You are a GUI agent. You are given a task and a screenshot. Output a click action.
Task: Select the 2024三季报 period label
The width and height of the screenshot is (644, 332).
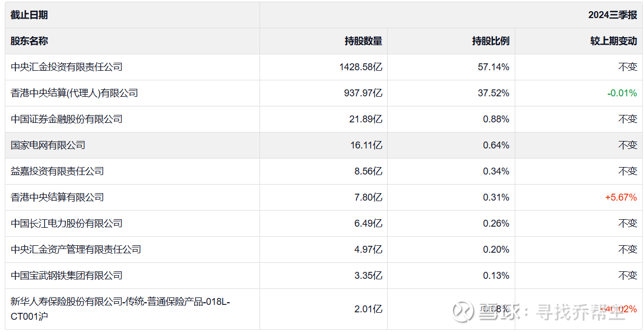click(612, 15)
